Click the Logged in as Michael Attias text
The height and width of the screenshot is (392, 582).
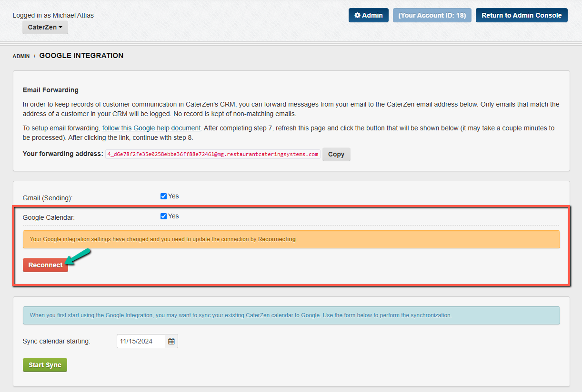(x=53, y=15)
